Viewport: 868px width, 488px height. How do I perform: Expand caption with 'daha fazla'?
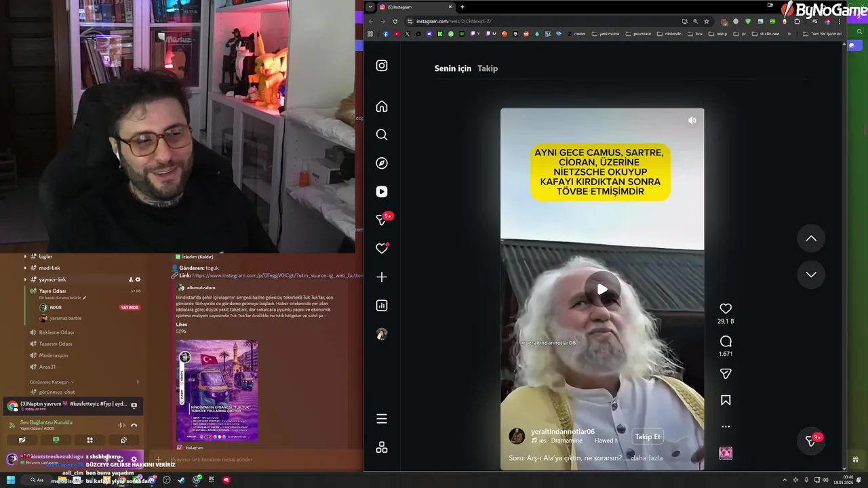click(x=647, y=458)
